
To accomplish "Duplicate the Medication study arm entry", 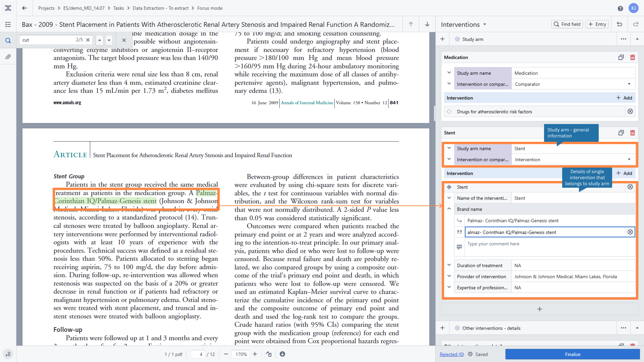I will click(x=621, y=57).
